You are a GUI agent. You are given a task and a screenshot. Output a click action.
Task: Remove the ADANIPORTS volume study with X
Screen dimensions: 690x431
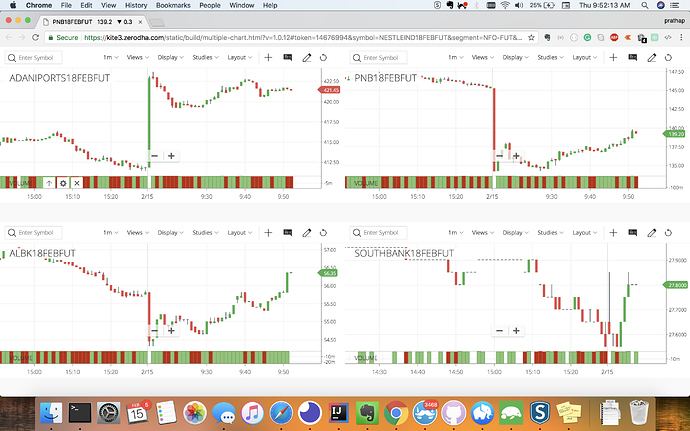pos(77,183)
